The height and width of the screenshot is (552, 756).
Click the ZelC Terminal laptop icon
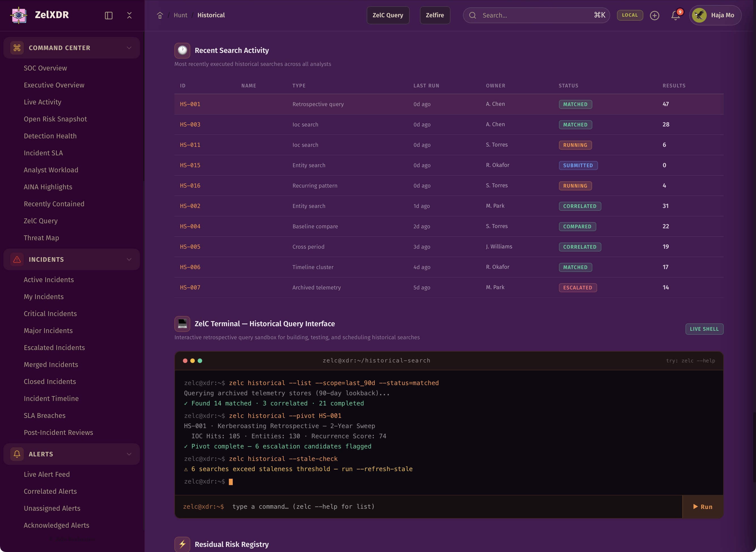pos(182,324)
